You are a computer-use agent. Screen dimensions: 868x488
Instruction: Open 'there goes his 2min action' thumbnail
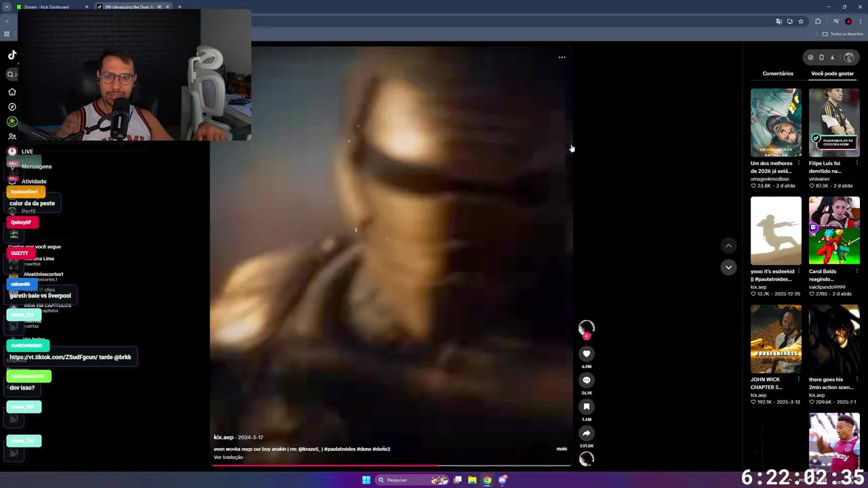(834, 339)
